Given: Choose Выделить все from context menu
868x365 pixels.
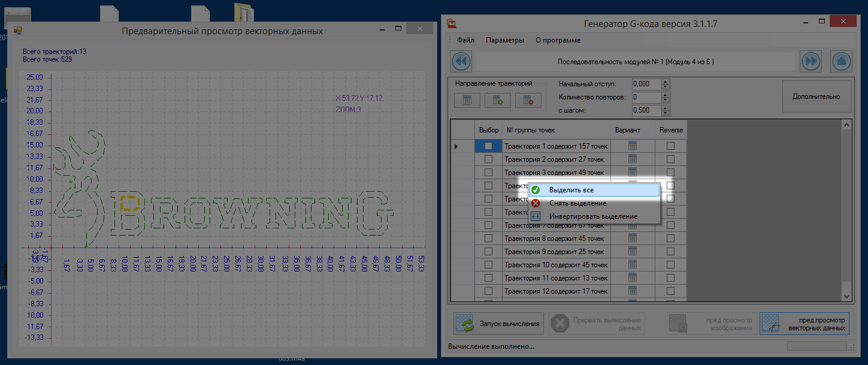Looking at the screenshot, I should pyautogui.click(x=594, y=189).
